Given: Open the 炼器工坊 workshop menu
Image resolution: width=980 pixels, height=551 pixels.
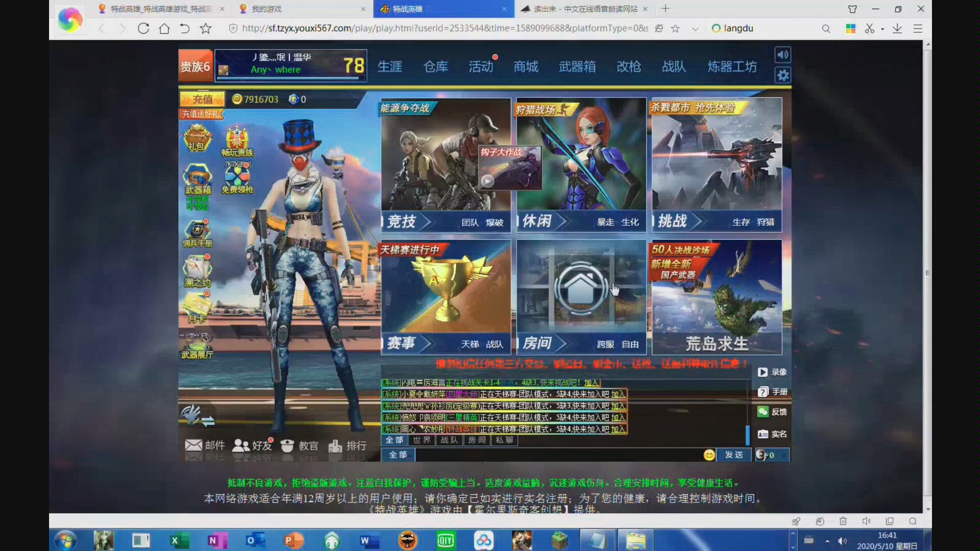Looking at the screenshot, I should click(x=732, y=66).
